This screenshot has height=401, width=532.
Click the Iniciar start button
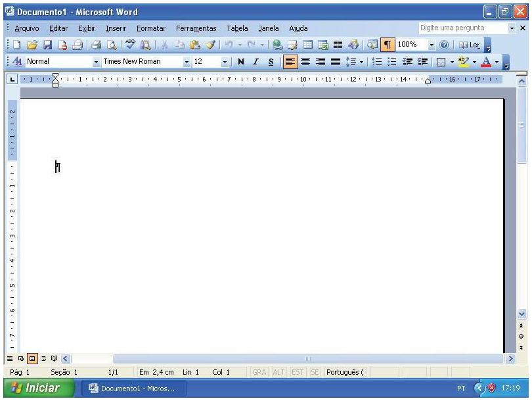coord(36,389)
